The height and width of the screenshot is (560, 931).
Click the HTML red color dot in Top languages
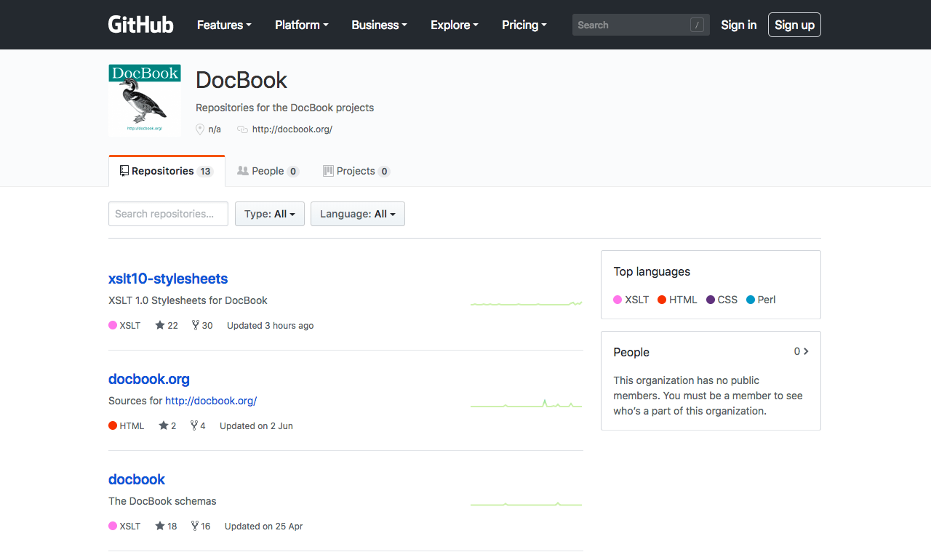coord(662,300)
